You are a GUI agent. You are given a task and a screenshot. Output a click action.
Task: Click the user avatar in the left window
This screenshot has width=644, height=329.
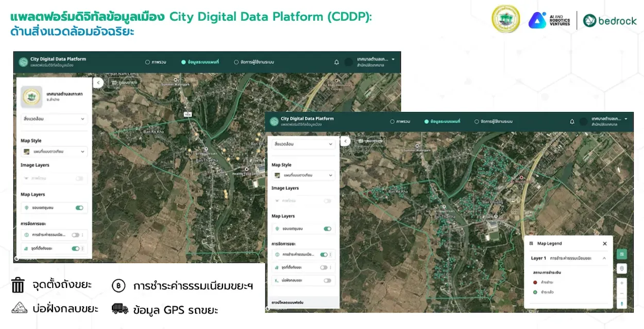click(x=349, y=62)
